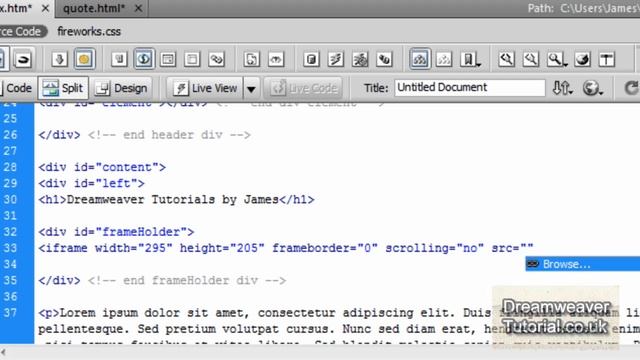Viewport: 640px width, 360px height.
Task: Click the document refresh toolbar icon
Action: 251,60
